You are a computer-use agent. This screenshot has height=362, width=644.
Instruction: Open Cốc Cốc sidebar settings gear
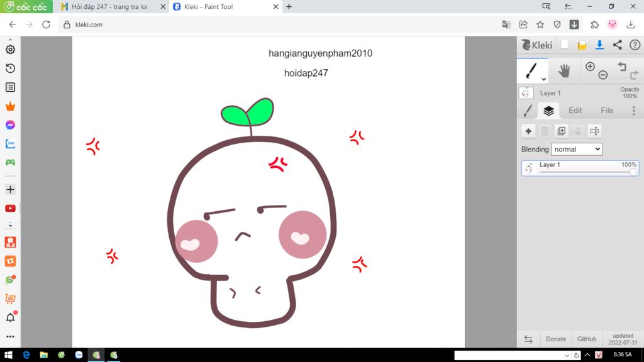[10, 49]
